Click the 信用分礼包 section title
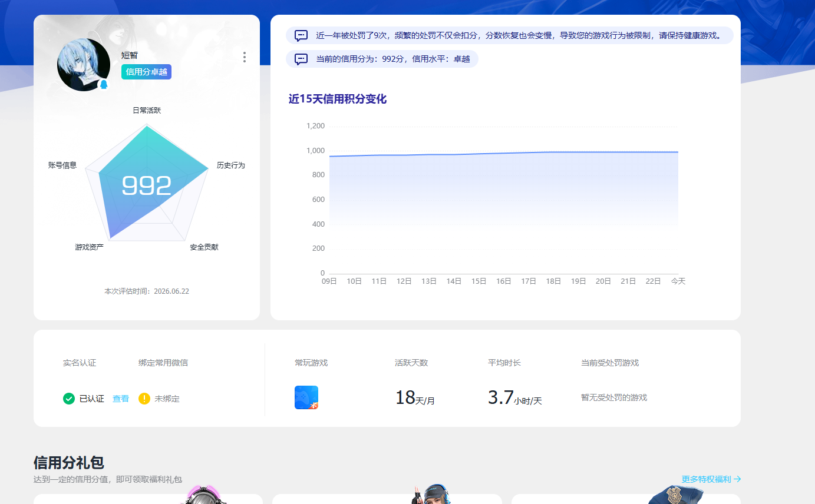 pyautogui.click(x=69, y=463)
